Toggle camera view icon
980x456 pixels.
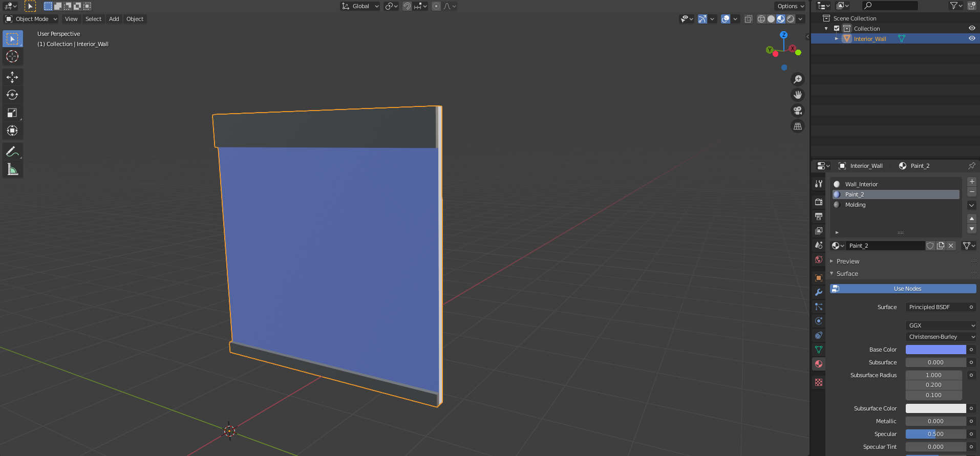(798, 111)
